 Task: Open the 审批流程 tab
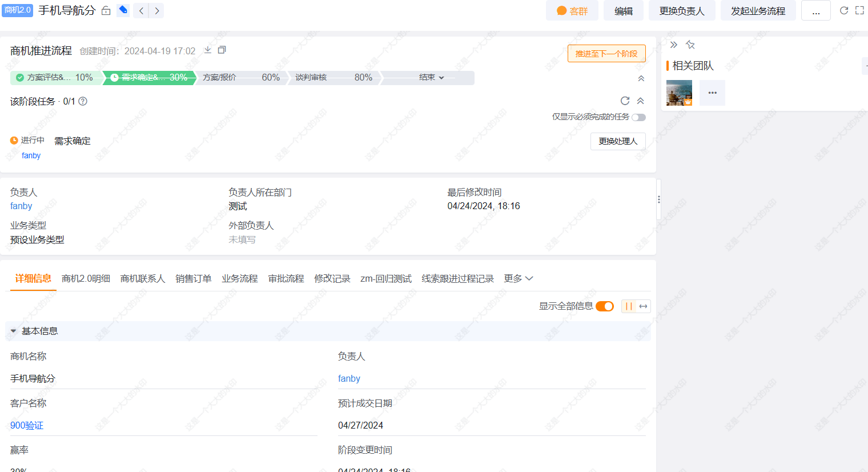286,278
